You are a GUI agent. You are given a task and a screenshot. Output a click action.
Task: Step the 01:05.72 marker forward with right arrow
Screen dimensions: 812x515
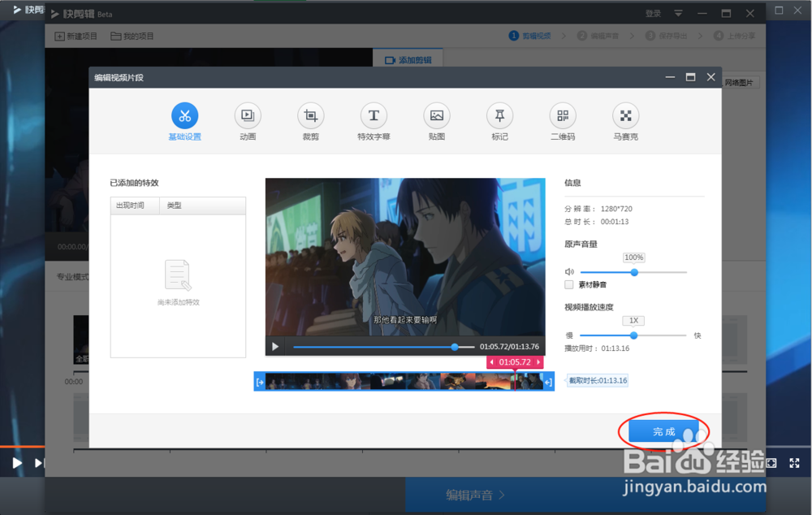538,362
